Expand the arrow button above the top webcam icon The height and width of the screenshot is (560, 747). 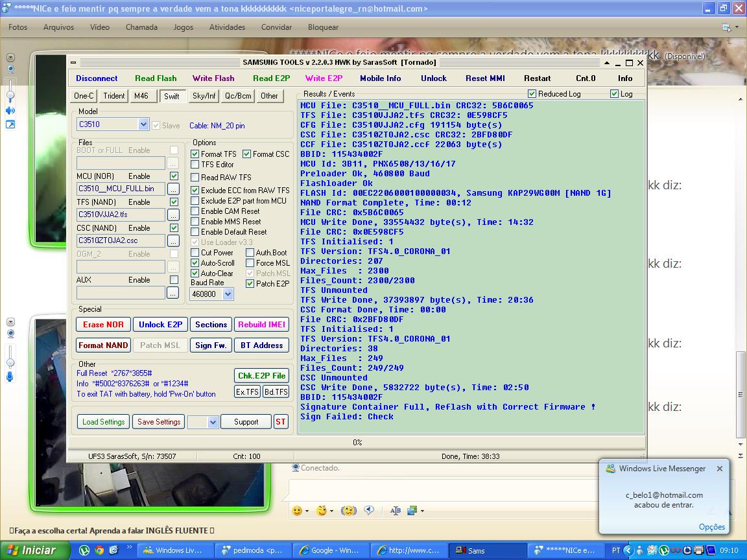tap(10, 58)
